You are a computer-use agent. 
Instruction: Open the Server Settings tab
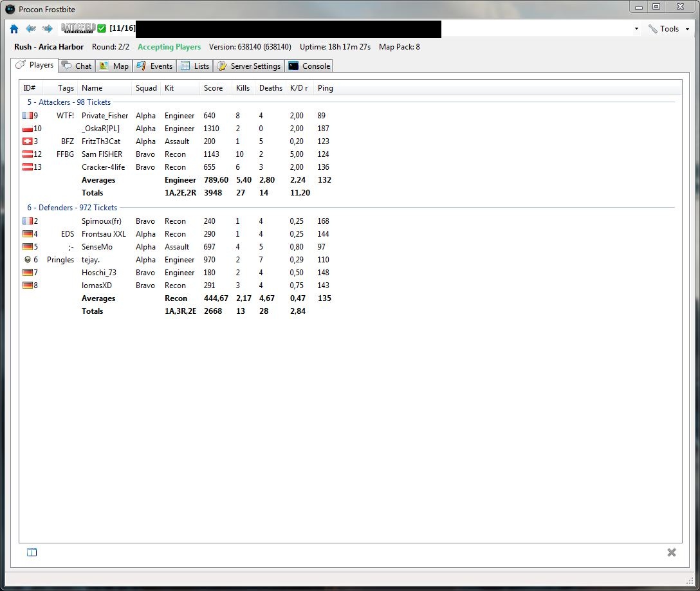point(248,66)
